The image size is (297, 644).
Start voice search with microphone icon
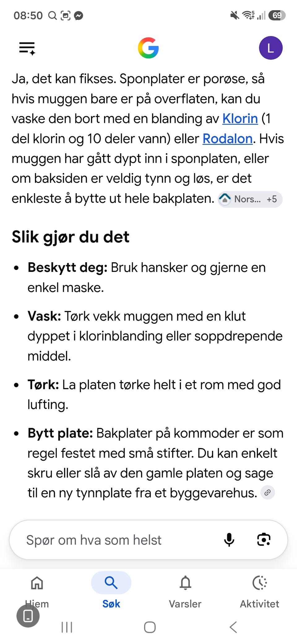pos(229,540)
